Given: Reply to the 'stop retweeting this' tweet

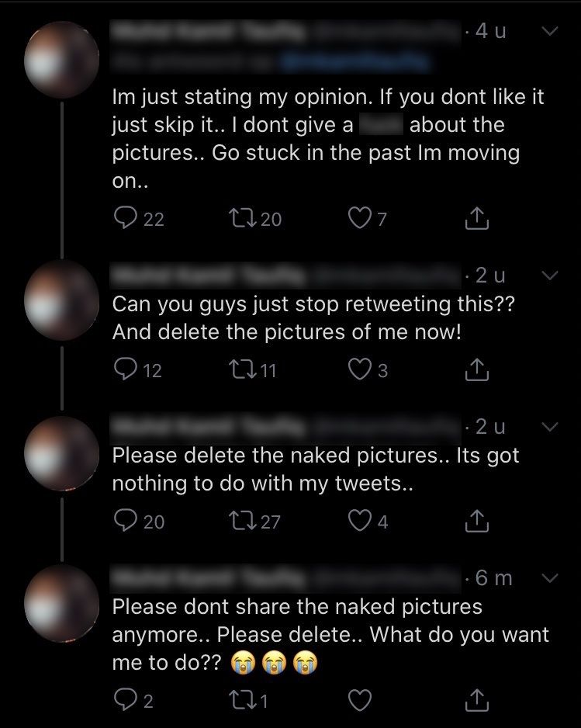Looking at the screenshot, I should click(x=124, y=371).
